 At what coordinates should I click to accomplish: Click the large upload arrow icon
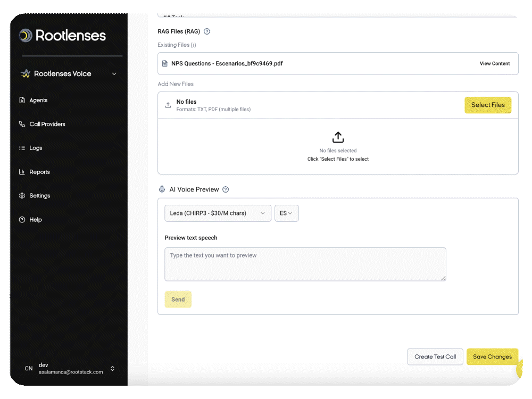pos(338,137)
